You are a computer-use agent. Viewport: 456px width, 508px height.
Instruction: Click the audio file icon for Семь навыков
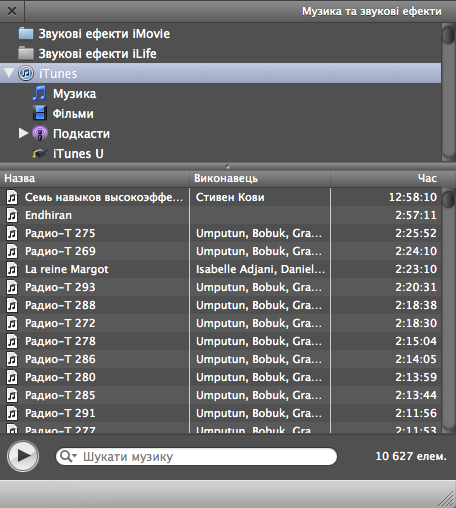12,197
